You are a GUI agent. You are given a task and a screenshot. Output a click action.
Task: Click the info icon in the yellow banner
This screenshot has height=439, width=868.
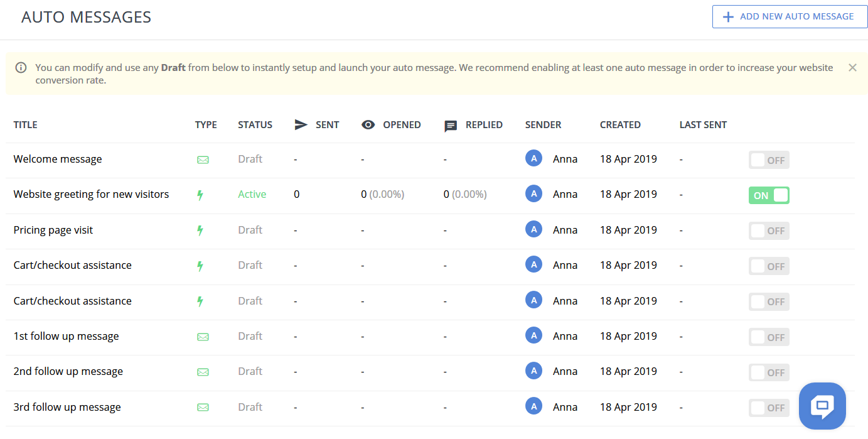tap(21, 68)
